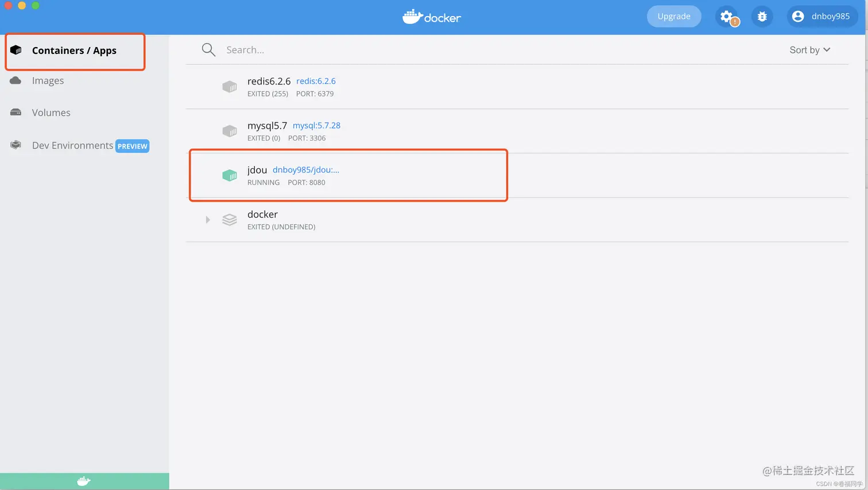Click the redis6.2.6 container icon
Viewport: 868px width, 490px height.
pyautogui.click(x=230, y=87)
